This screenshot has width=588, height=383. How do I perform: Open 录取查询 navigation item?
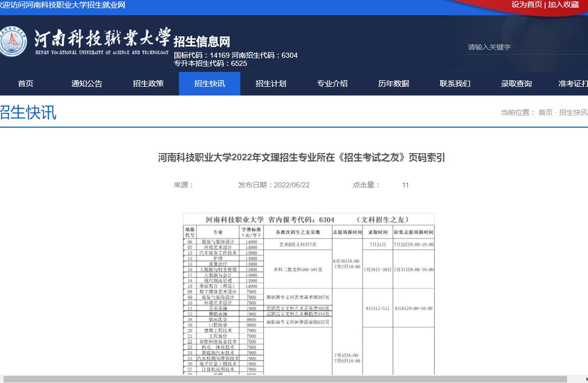point(516,83)
